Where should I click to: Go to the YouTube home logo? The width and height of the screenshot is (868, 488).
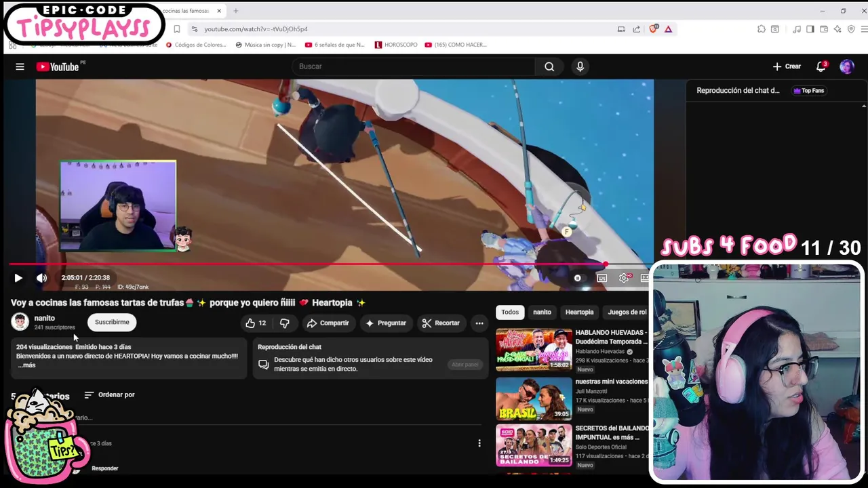(x=58, y=66)
